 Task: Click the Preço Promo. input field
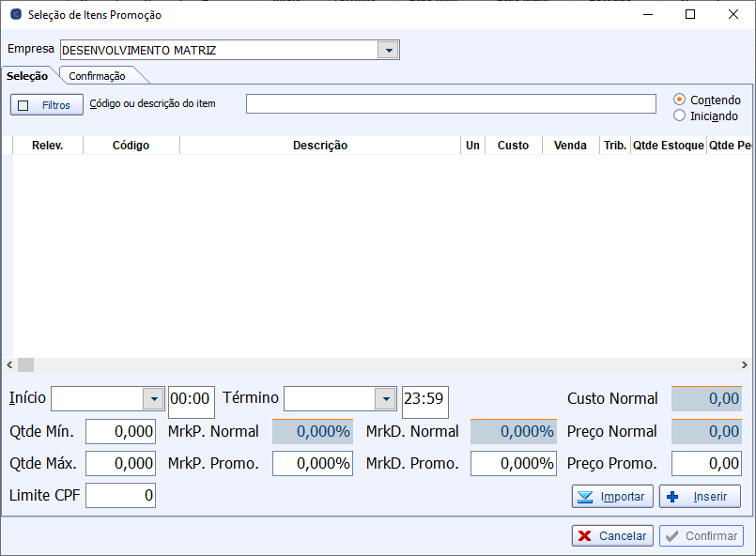pos(706,464)
